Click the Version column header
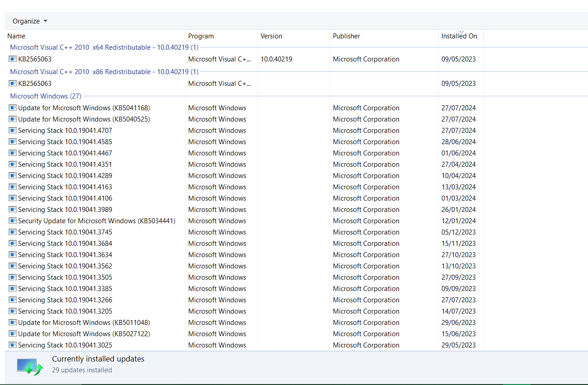The image size is (588, 385). coord(294,36)
